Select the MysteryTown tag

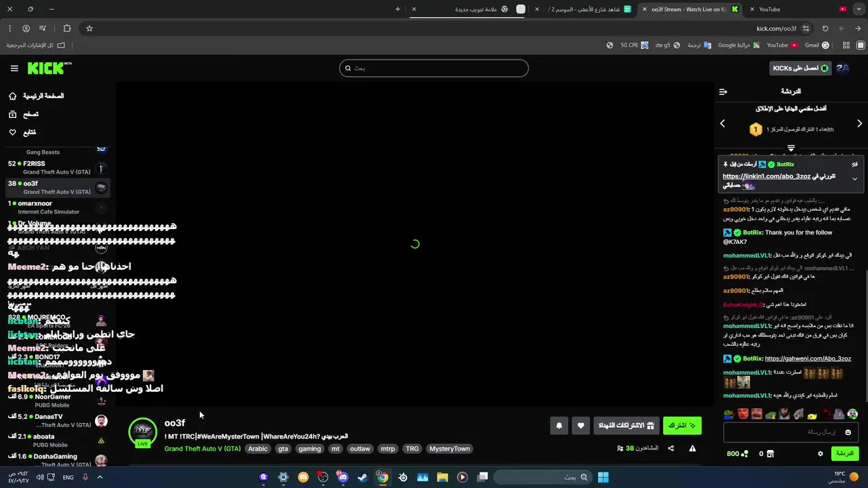[x=450, y=449]
